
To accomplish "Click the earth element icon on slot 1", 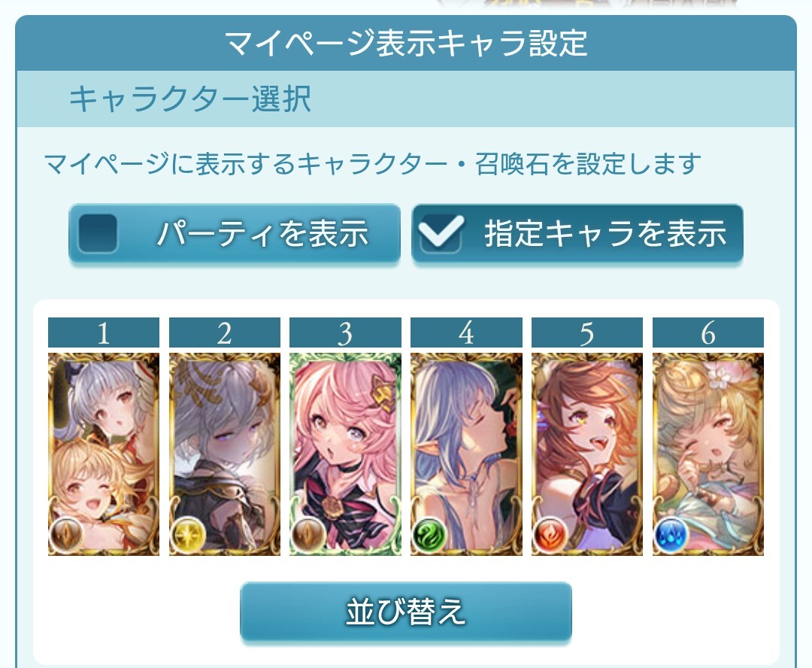I will pos(66,534).
